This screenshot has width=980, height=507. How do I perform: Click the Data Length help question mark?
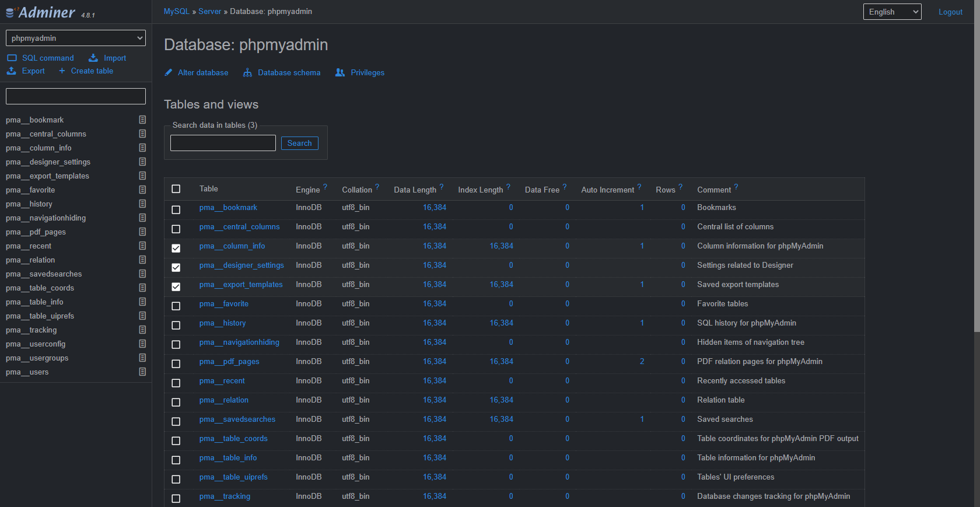442,187
